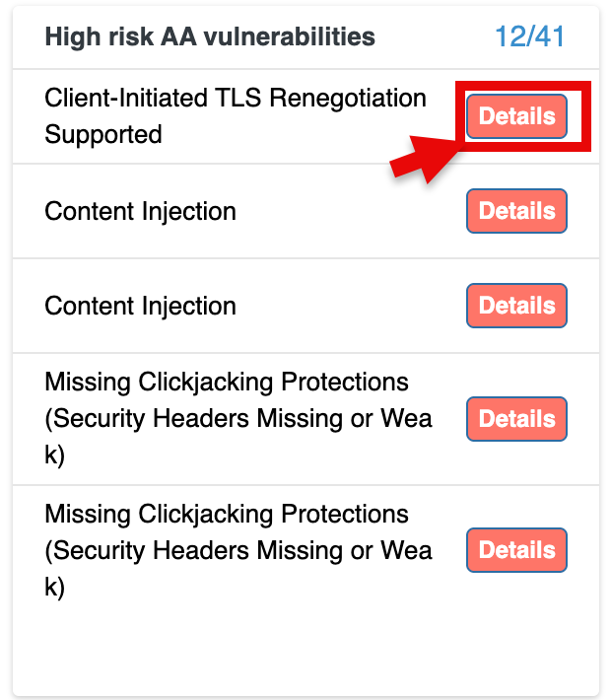Select the Client-Initiated TLS Renegotiation text line
The width and height of the screenshot is (611, 700).
tap(236, 99)
